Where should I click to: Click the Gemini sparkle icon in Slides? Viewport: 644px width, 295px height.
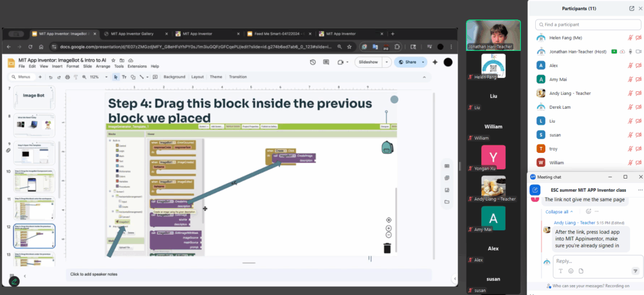[434, 62]
